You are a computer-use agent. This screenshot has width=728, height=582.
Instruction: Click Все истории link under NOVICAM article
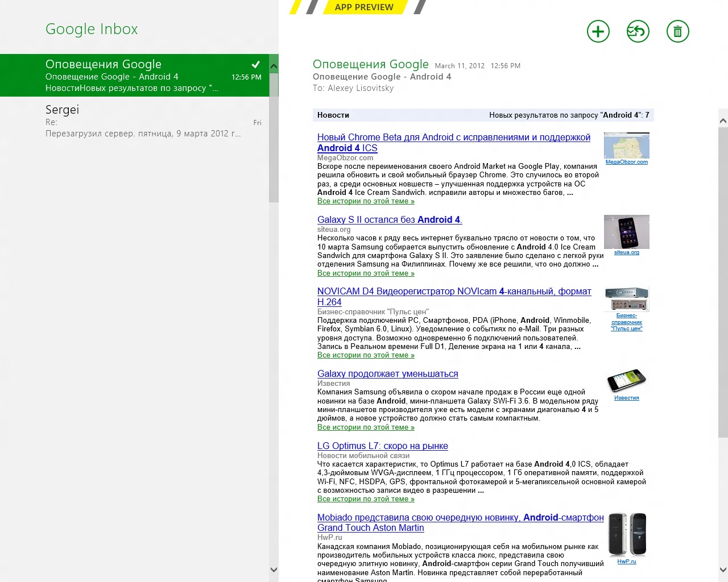(x=366, y=355)
